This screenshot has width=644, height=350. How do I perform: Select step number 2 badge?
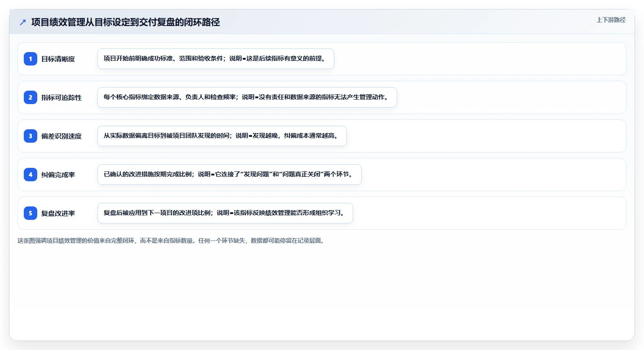(31, 97)
